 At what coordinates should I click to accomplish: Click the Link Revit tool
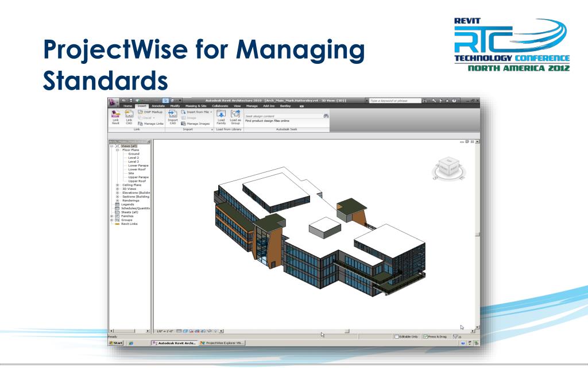[115, 117]
